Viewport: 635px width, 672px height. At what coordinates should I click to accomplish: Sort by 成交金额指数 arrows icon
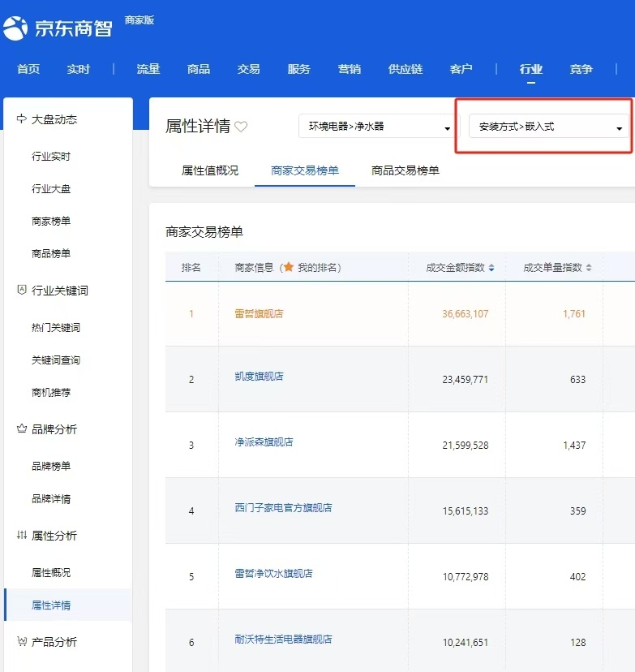coord(491,268)
